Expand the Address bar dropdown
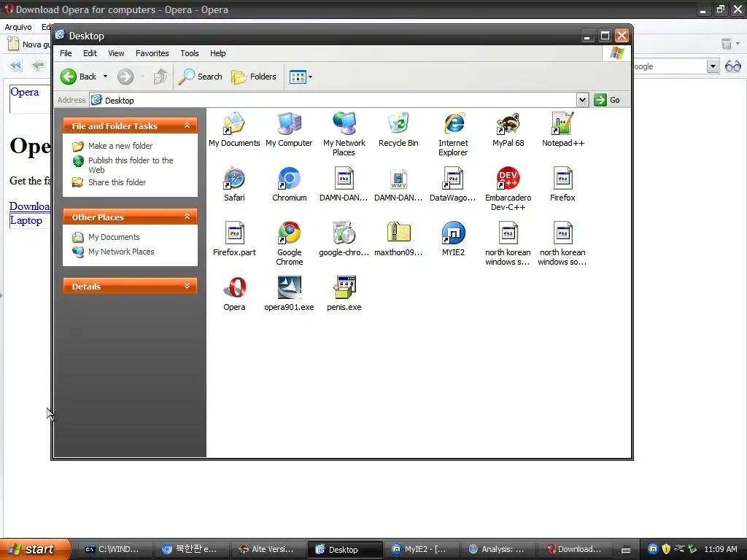The height and width of the screenshot is (560, 747). click(x=582, y=100)
